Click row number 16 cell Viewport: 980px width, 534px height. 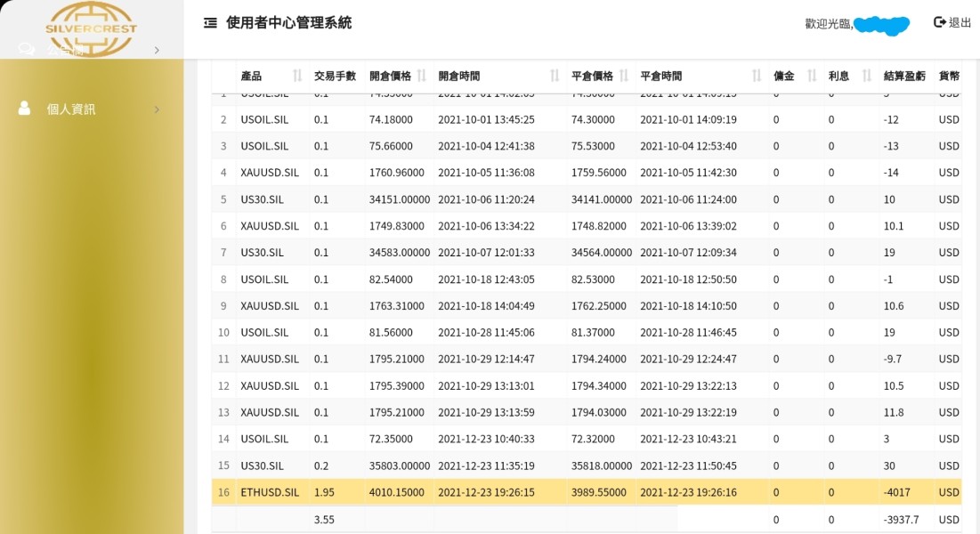click(223, 492)
